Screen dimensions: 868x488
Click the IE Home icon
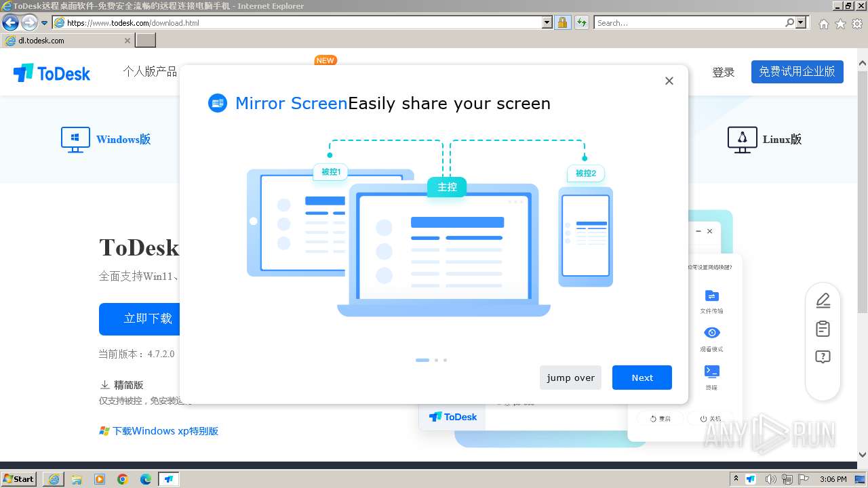823,24
